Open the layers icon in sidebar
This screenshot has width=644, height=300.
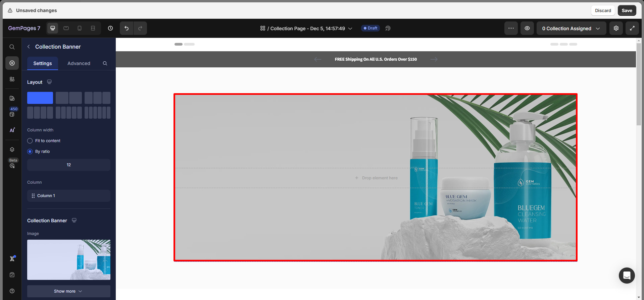pyautogui.click(x=12, y=149)
